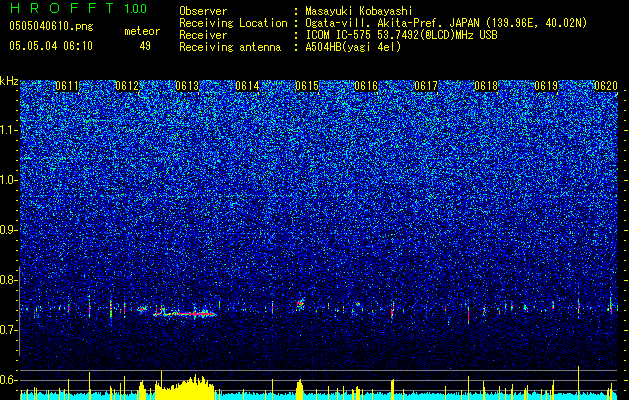This screenshot has width=629, height=400.
Task: Click the 0611 time marker
Action: point(67,86)
